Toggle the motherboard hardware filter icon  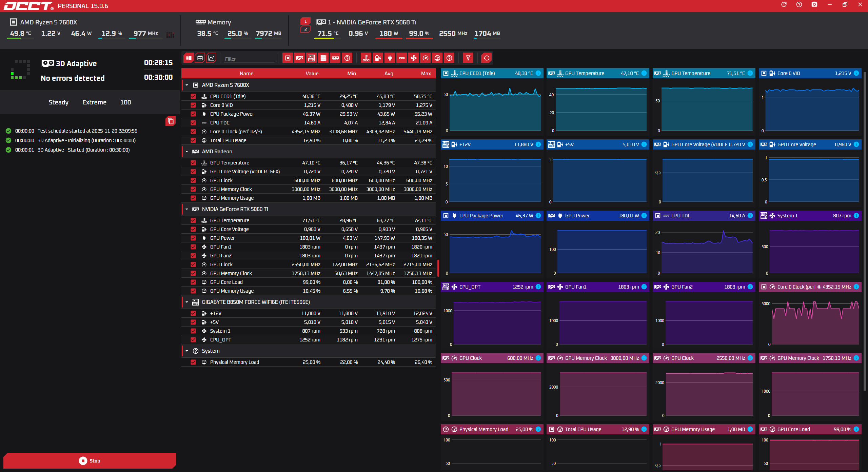coord(312,58)
